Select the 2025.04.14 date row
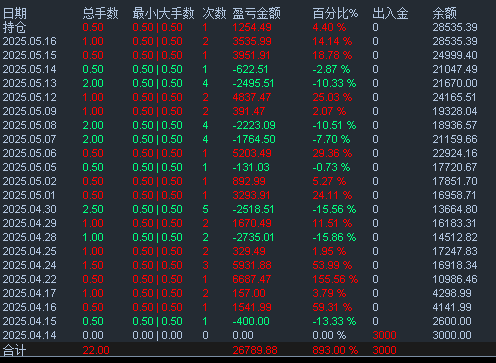This screenshot has height=363, width=496. (x=30, y=335)
